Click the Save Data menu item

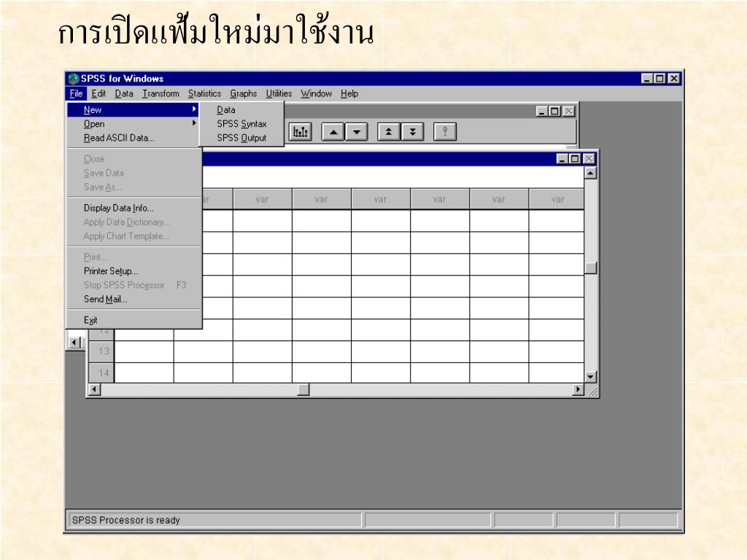133,173
